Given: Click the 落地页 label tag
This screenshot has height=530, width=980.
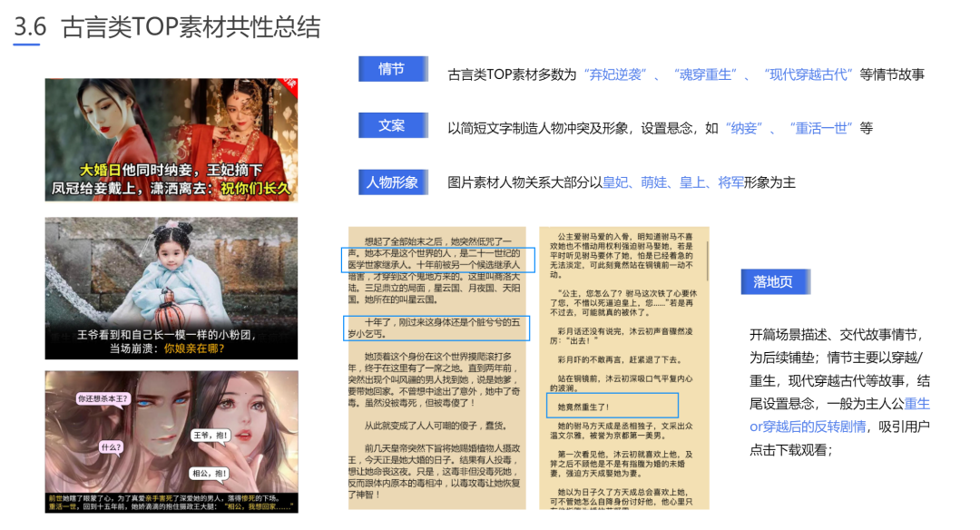Looking at the screenshot, I should (x=774, y=281).
